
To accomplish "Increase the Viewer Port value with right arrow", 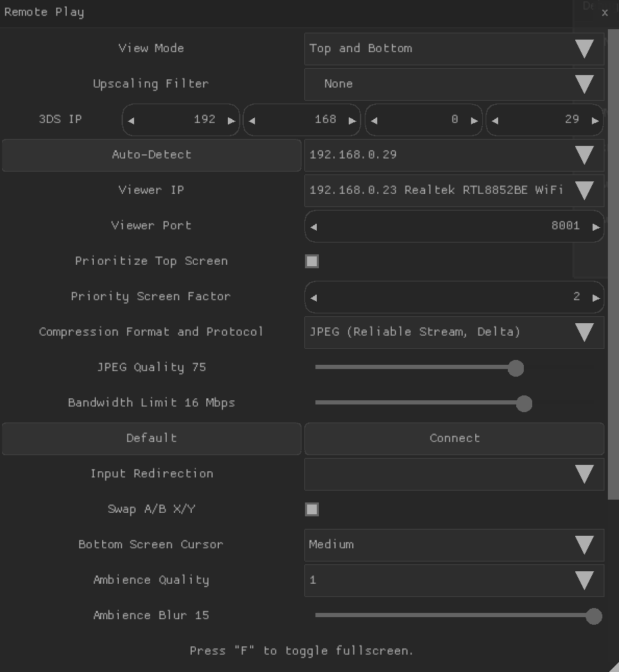I will point(595,227).
